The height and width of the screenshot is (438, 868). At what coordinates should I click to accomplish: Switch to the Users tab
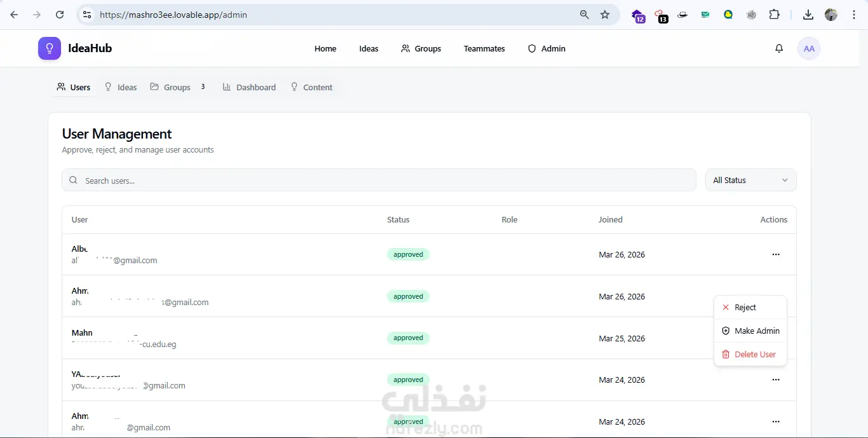point(74,87)
